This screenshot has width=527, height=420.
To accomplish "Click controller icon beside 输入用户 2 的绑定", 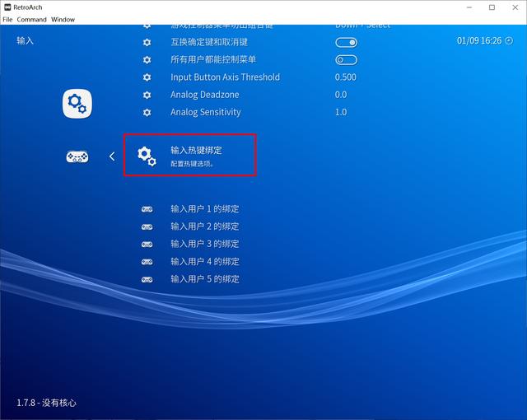I will tap(147, 226).
